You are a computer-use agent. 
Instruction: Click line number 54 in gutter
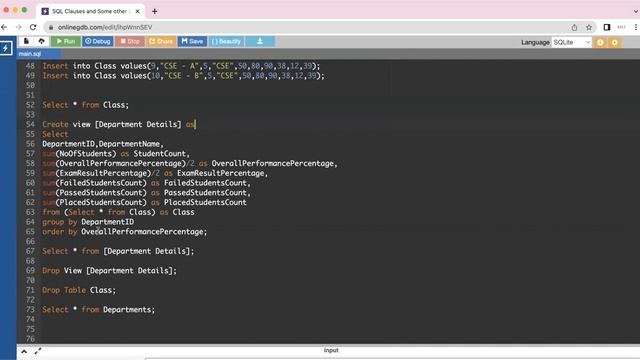tap(30, 124)
